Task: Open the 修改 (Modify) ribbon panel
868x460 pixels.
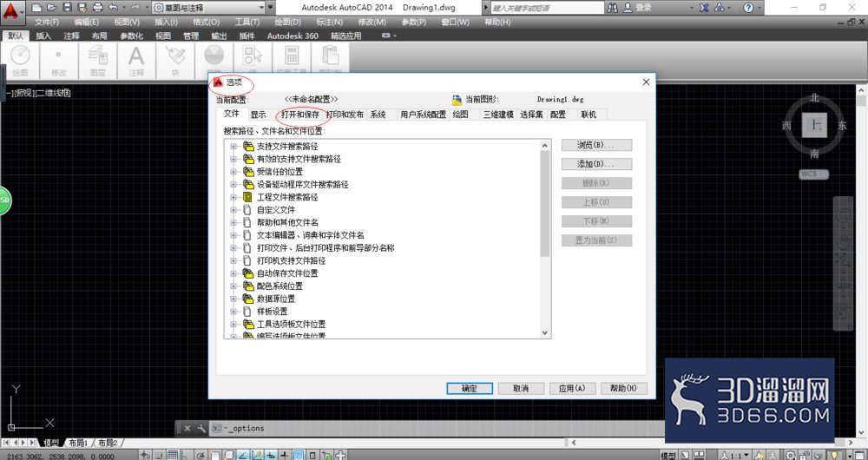Action: [59, 61]
